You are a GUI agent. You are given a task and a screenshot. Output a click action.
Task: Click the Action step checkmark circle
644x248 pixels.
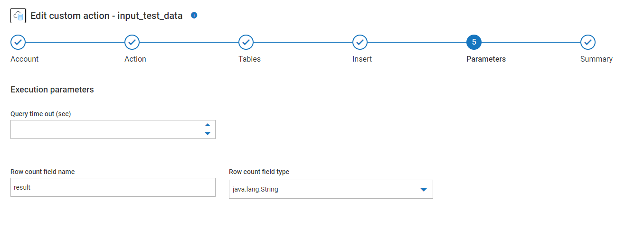pos(132,42)
